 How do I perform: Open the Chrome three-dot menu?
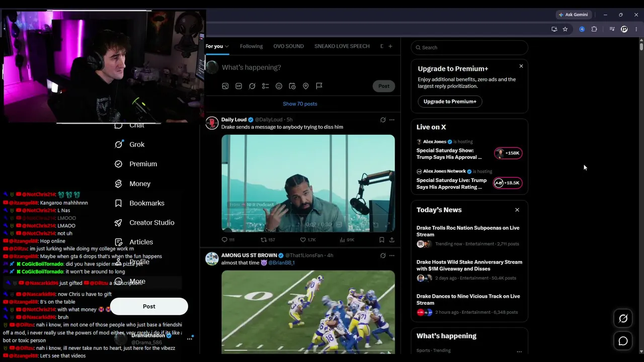pyautogui.click(x=636, y=29)
